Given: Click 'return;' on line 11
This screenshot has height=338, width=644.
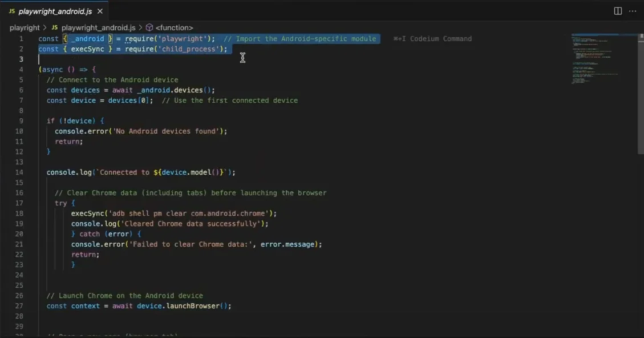Looking at the screenshot, I should pyautogui.click(x=69, y=142).
